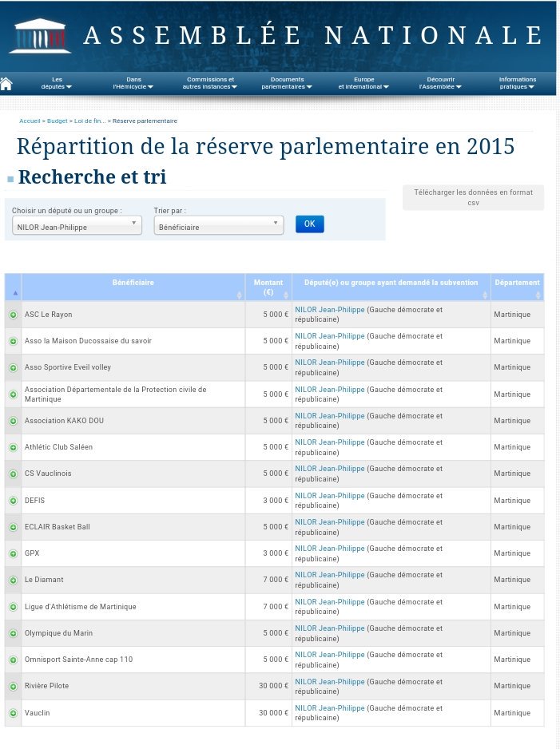The image size is (560, 749).
Task: Expand details for Association KAKO DOU row
Action: coord(14,421)
